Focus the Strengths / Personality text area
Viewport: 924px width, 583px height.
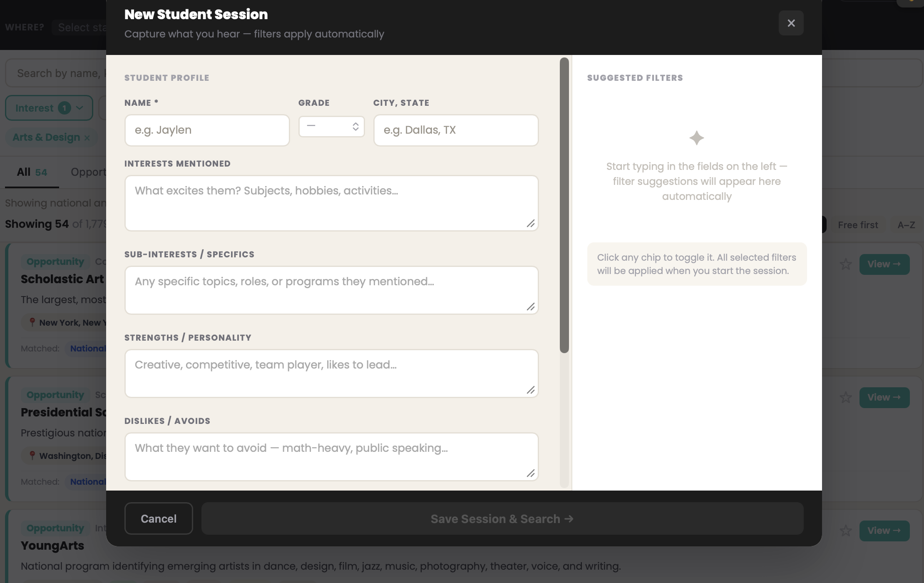coord(331,374)
